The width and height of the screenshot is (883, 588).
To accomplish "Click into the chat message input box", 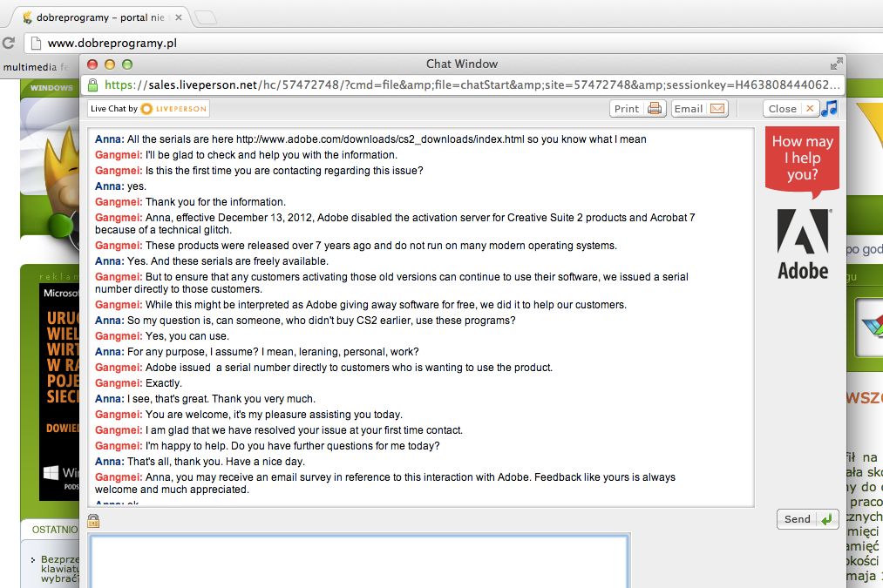I will [x=359, y=562].
